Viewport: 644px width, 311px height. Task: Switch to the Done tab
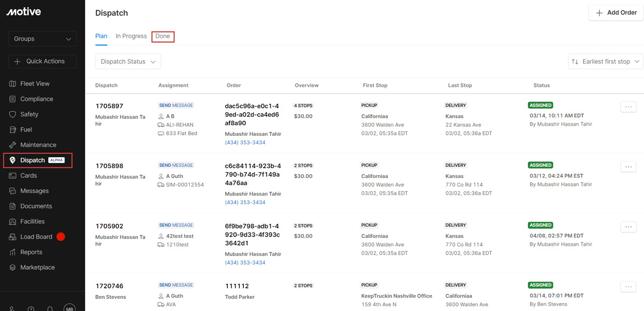point(163,36)
